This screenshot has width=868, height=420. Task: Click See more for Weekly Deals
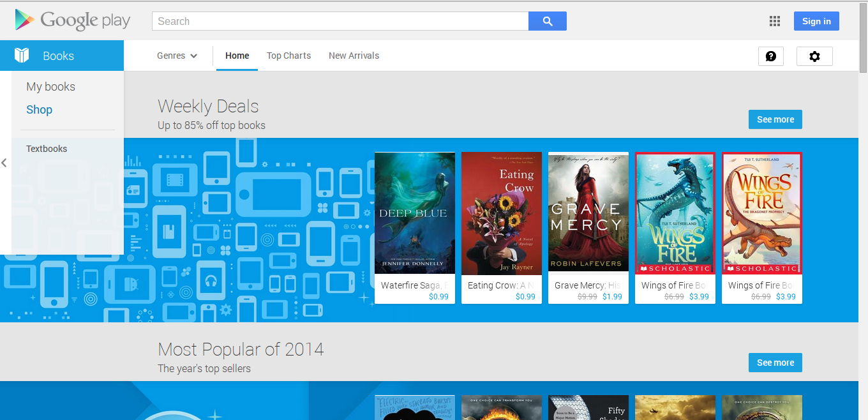(x=775, y=119)
